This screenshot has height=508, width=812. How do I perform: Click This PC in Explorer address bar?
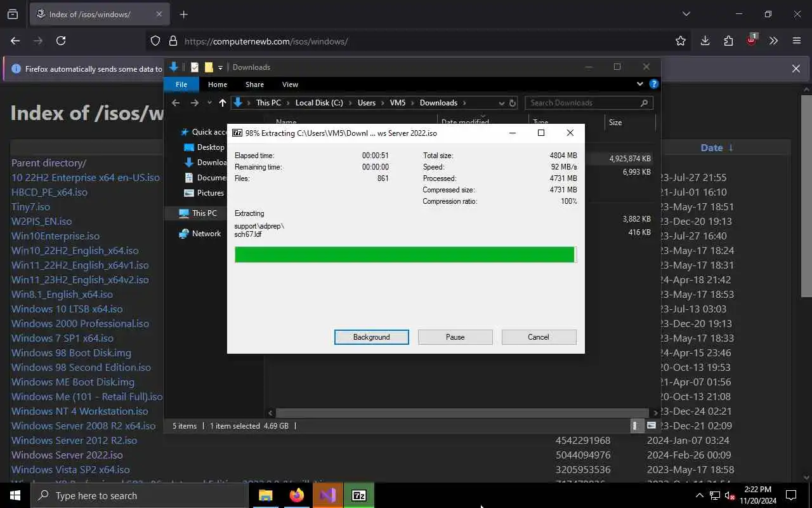tap(268, 103)
